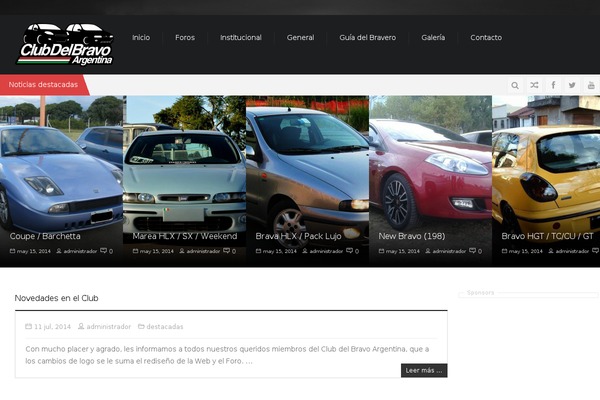Image resolution: width=600 pixels, height=400 pixels.
Task: Click the Noticias destacadas label
Action: (43, 85)
